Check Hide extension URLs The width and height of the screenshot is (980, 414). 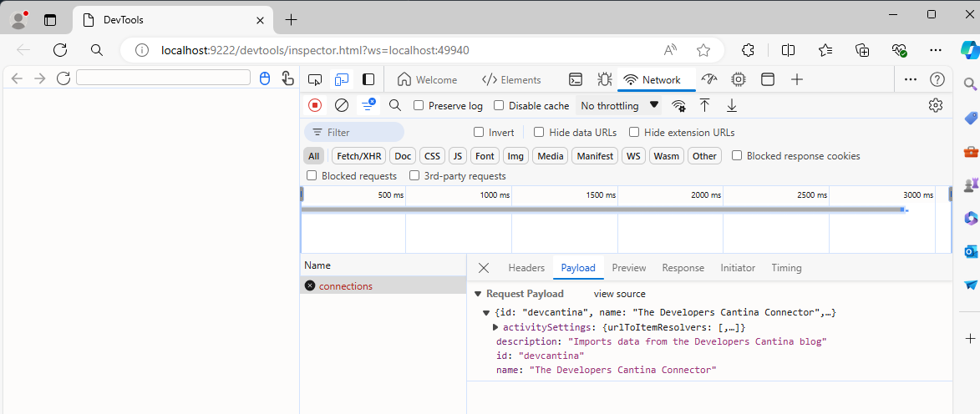[x=634, y=132]
